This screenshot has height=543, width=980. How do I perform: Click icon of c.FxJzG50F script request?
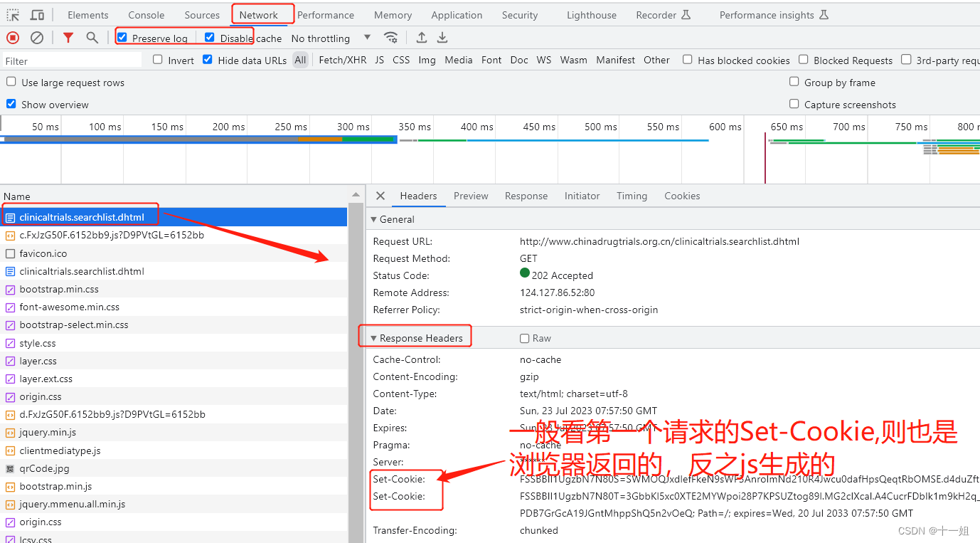click(10, 236)
